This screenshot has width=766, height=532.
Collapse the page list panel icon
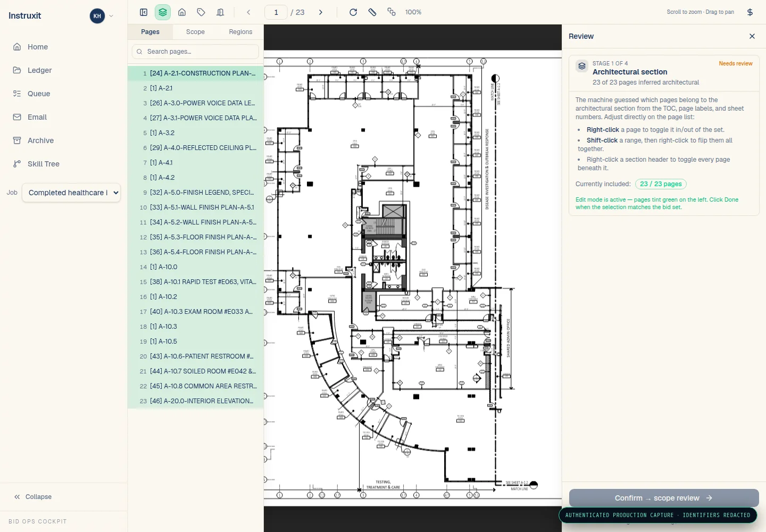tap(144, 12)
